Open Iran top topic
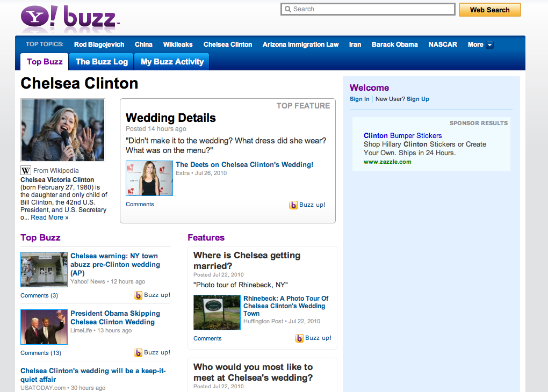 pyautogui.click(x=355, y=45)
